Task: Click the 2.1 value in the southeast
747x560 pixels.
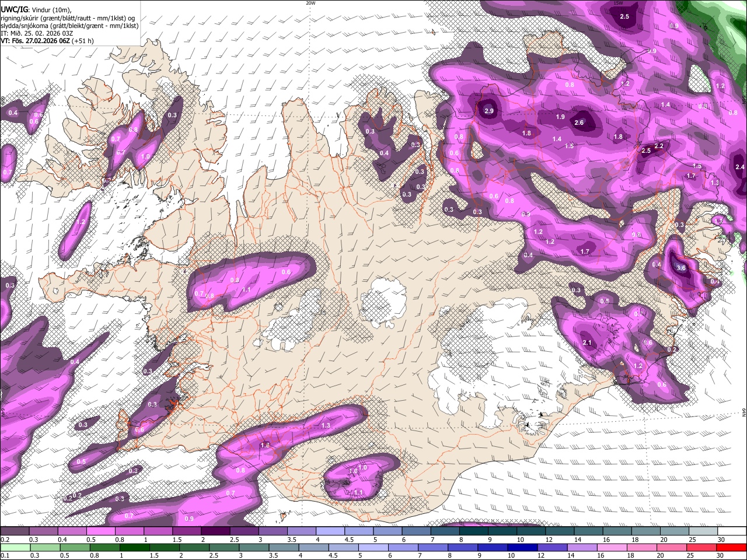Action: [588, 342]
